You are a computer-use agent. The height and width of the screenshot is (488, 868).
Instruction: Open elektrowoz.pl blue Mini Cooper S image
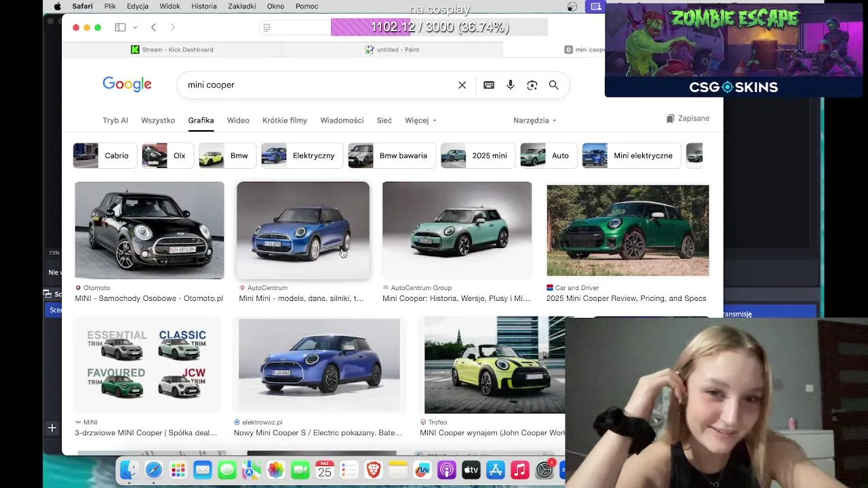(x=319, y=365)
